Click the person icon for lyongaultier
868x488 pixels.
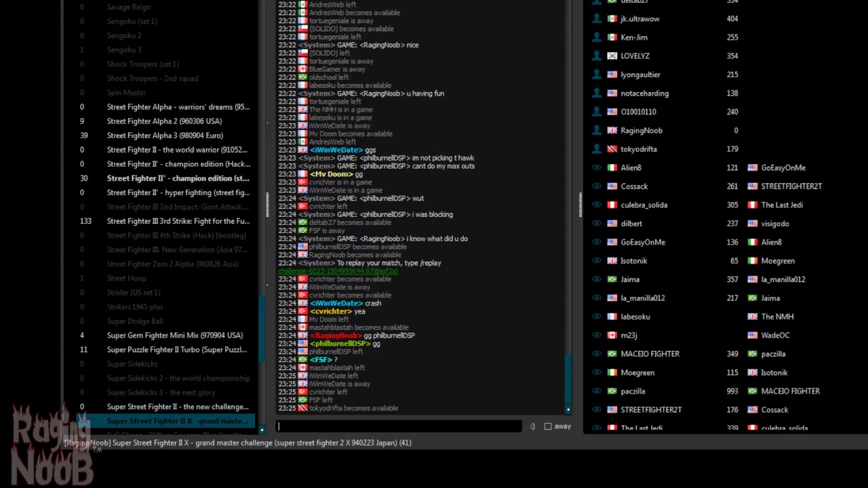click(x=597, y=75)
